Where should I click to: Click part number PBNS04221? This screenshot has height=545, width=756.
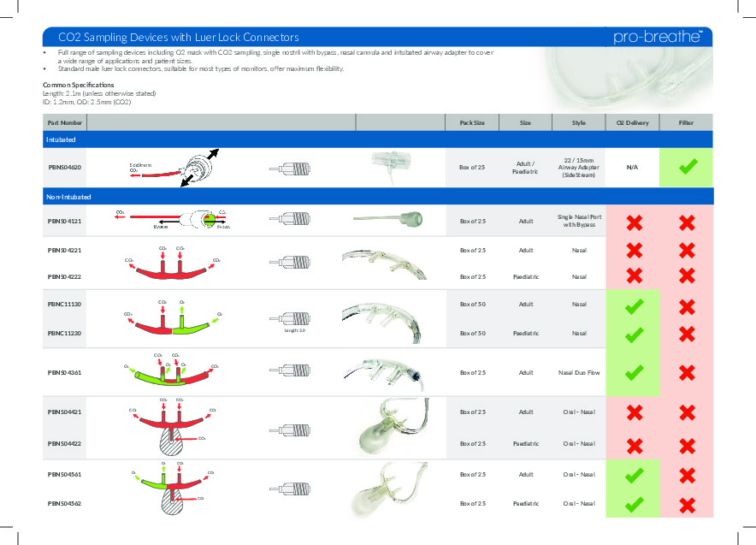(x=65, y=250)
